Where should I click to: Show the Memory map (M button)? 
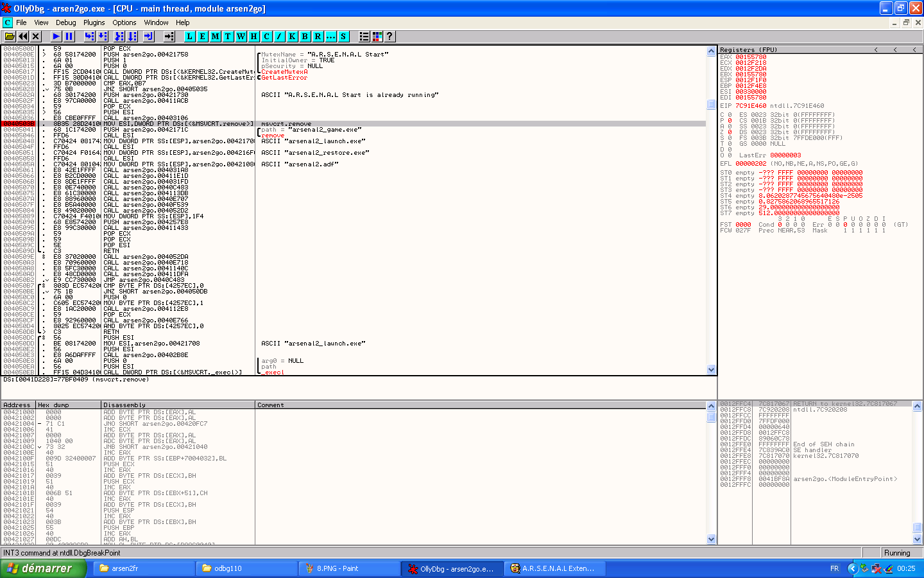point(216,37)
